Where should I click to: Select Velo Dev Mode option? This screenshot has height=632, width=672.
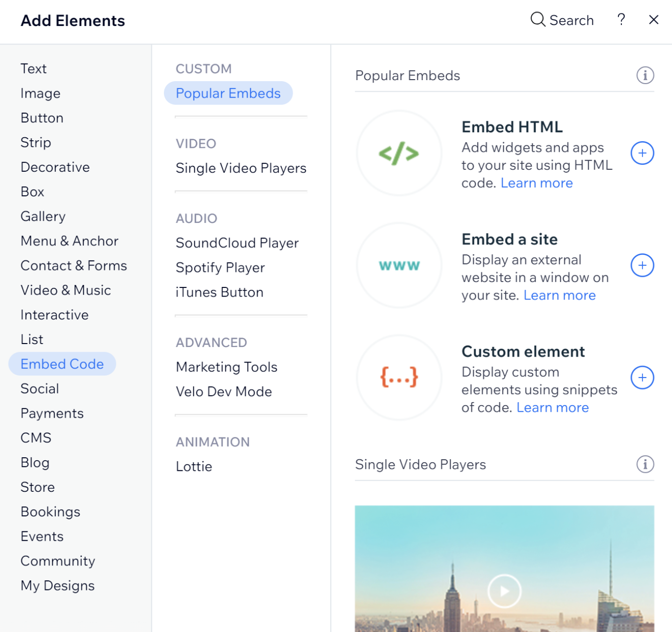coord(224,392)
